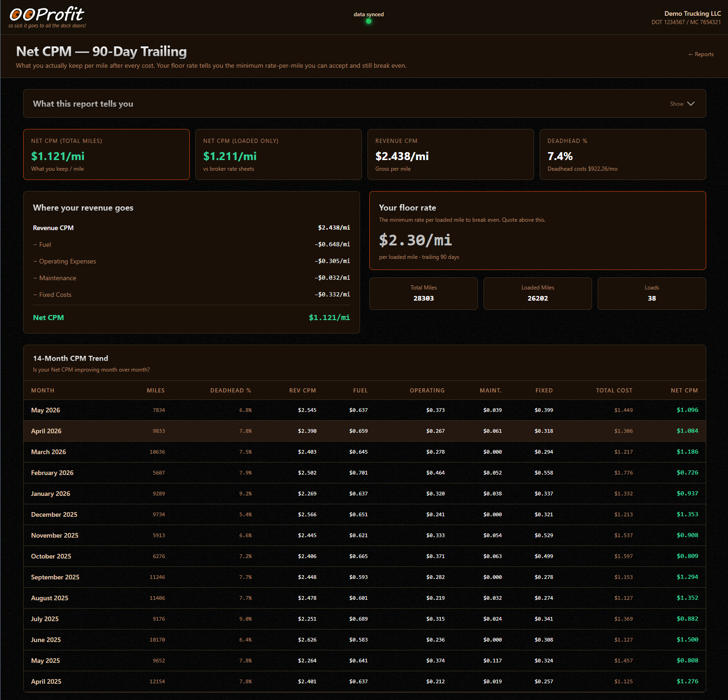The image size is (728, 700).
Task: Click the OOProfit logo
Action: 47,17
